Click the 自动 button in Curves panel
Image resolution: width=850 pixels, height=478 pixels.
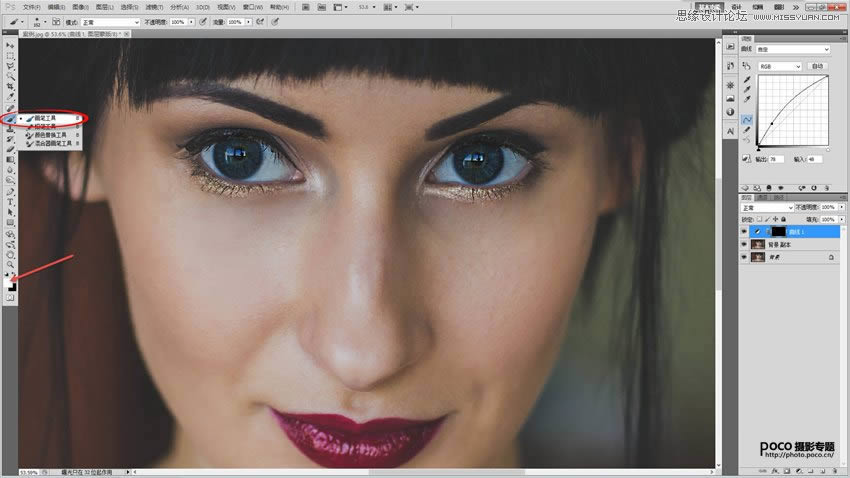pos(818,66)
